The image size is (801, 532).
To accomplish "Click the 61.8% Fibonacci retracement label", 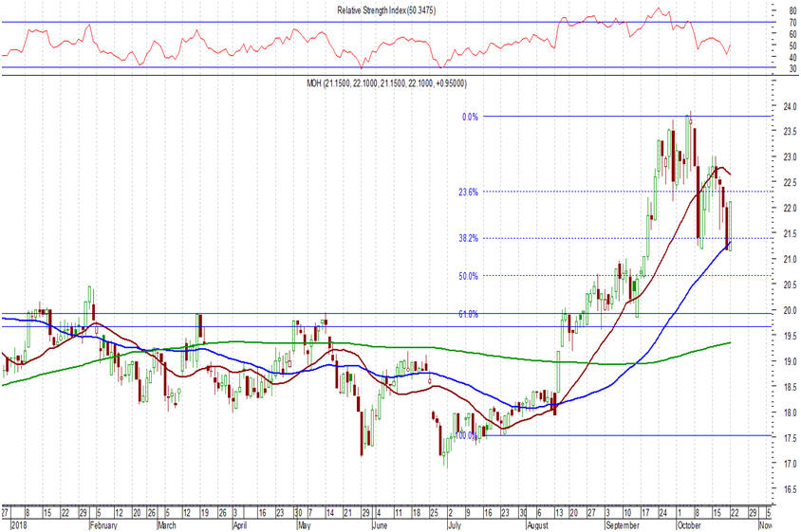I will coord(468,314).
